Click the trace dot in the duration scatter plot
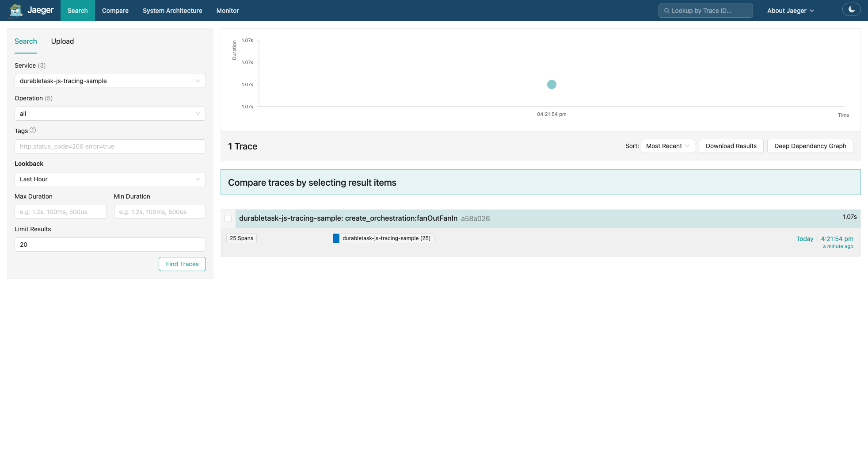The image size is (868, 467). coord(552,84)
